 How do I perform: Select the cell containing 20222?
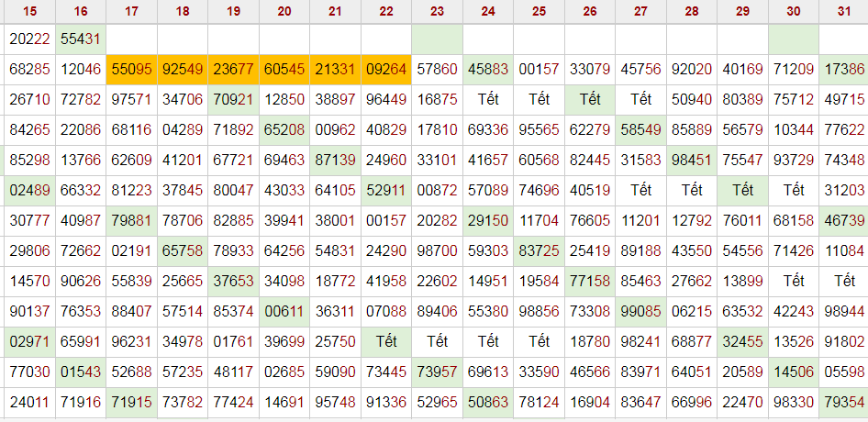pos(29,39)
